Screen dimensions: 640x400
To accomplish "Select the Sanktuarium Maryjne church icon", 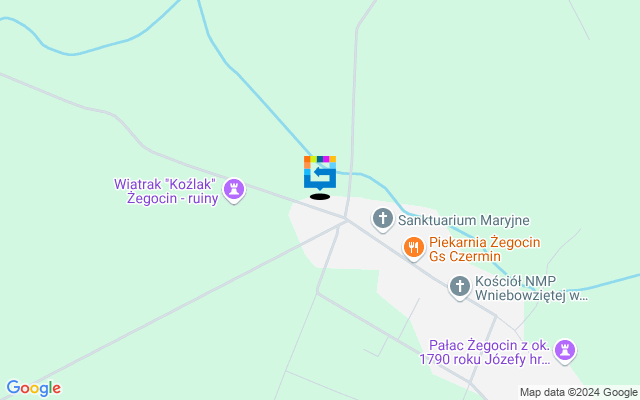I will pos(382,220).
